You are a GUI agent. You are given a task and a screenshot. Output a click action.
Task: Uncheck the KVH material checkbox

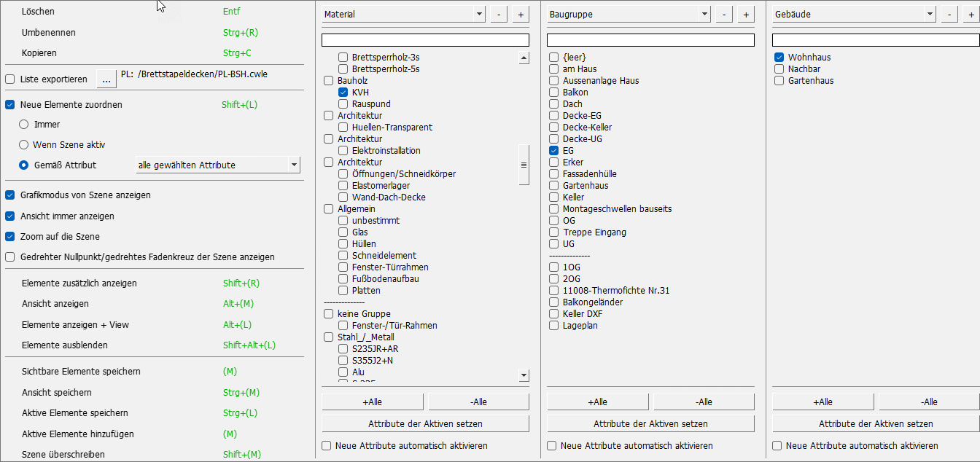tap(343, 93)
